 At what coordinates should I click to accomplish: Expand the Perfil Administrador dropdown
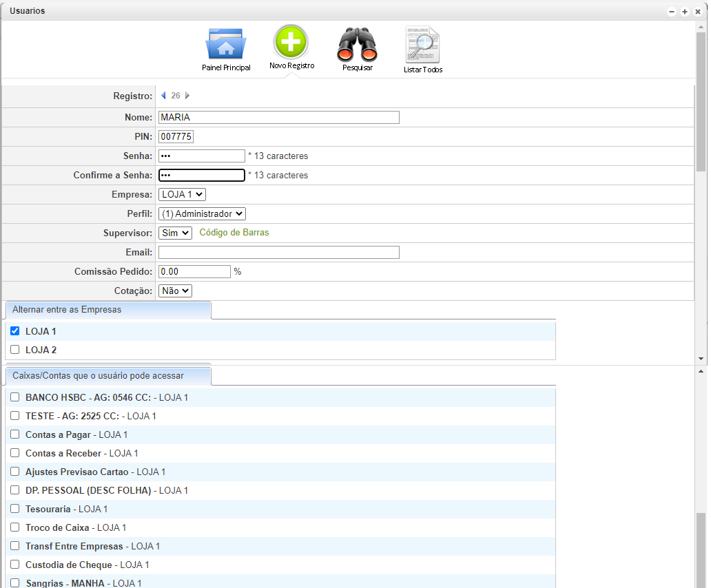pos(202,214)
